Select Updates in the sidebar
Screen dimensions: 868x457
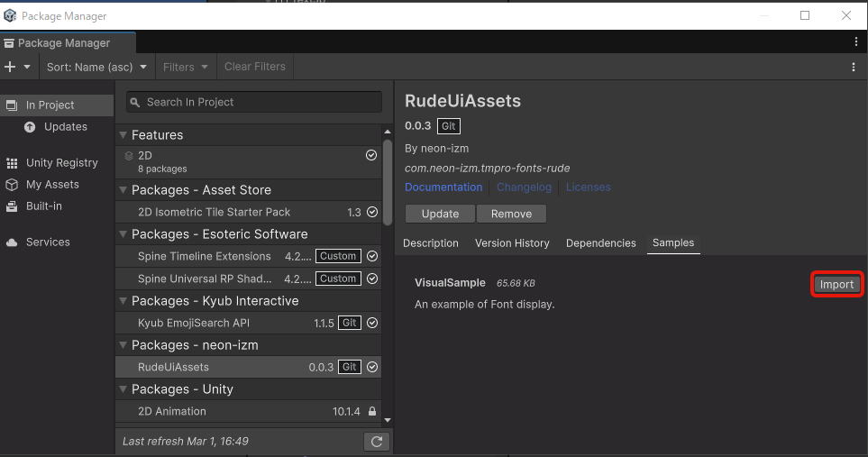57,127
